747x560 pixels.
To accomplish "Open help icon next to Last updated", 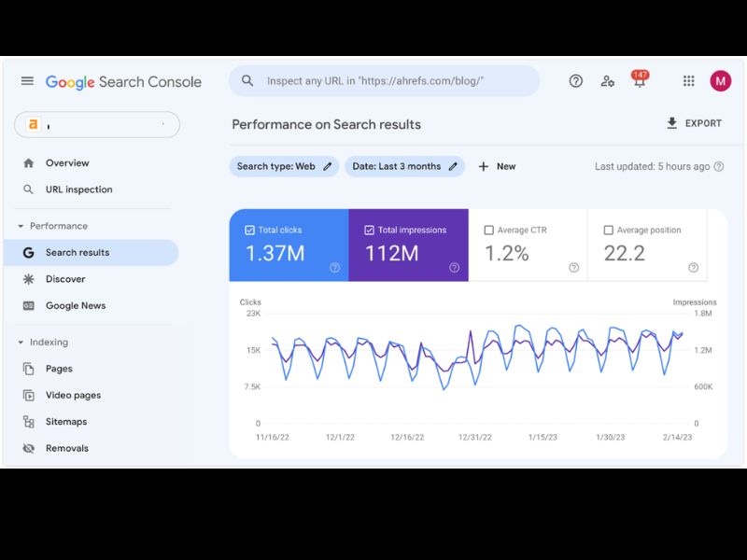I will [x=719, y=166].
